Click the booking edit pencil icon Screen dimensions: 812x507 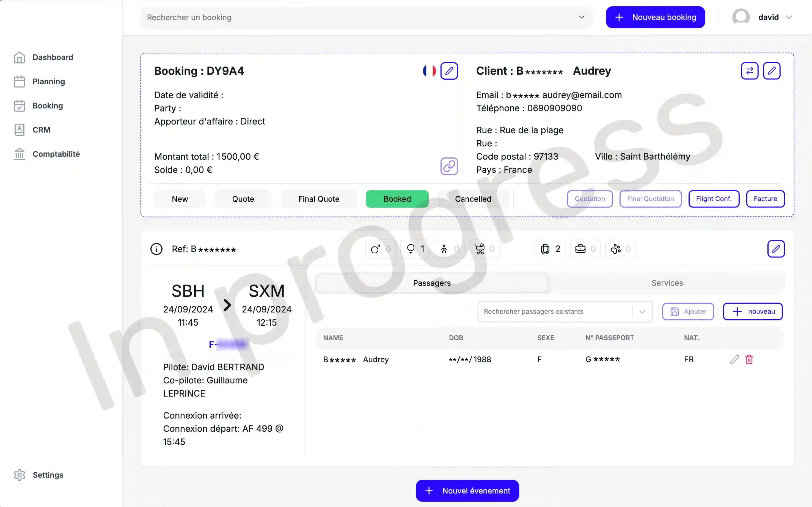449,71
